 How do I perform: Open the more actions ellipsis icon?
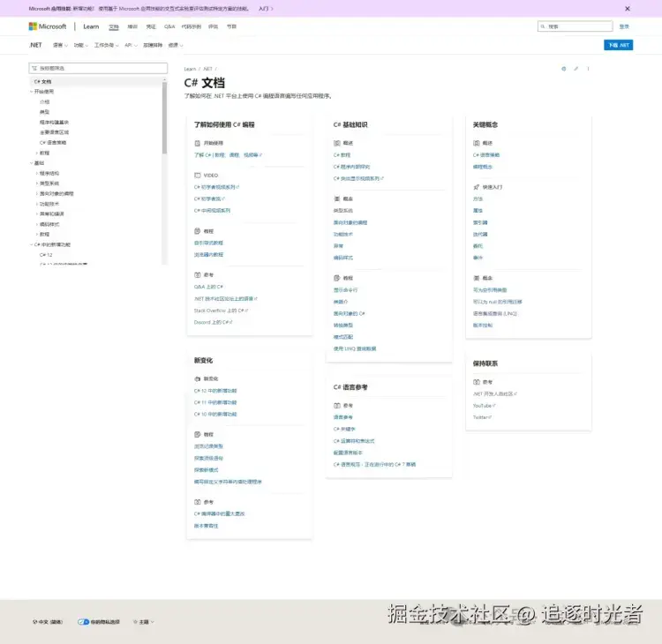588,68
